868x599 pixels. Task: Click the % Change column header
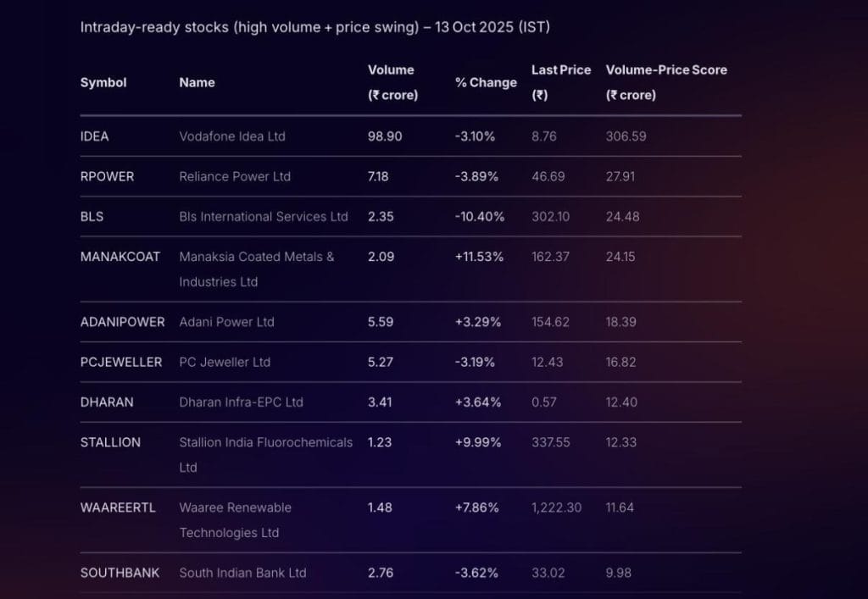[486, 82]
